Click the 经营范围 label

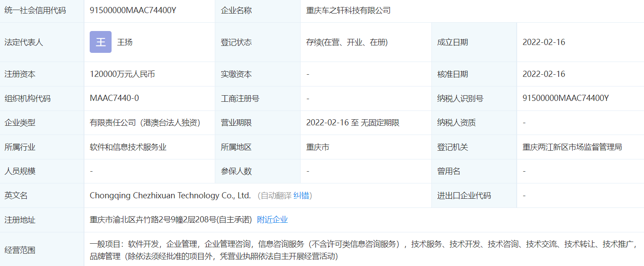click(x=20, y=250)
